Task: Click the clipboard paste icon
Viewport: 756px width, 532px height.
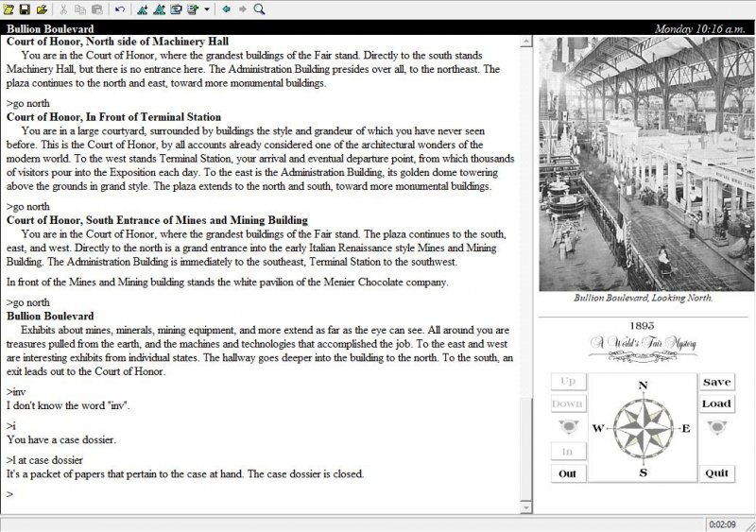Action: click(97, 9)
